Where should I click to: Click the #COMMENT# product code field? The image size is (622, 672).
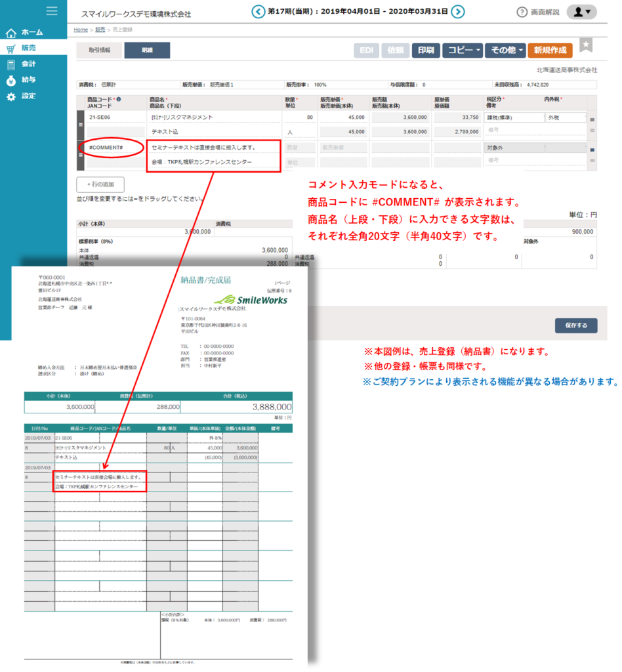(115, 148)
